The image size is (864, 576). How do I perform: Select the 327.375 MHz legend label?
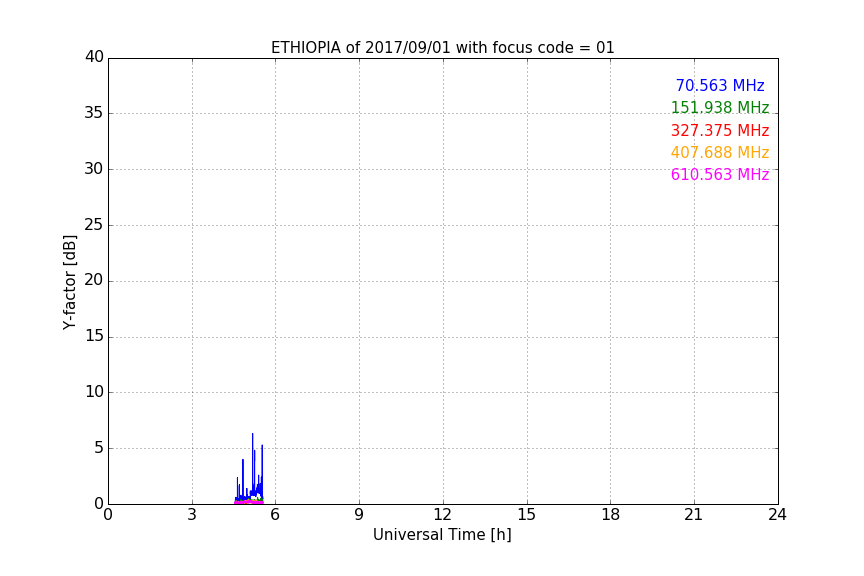(720, 131)
